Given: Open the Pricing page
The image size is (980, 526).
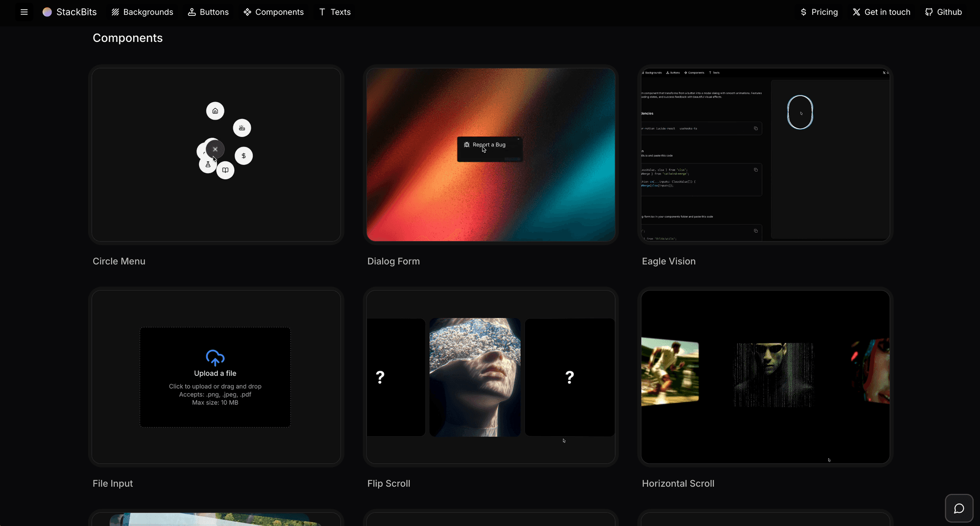Looking at the screenshot, I should pyautogui.click(x=819, y=12).
